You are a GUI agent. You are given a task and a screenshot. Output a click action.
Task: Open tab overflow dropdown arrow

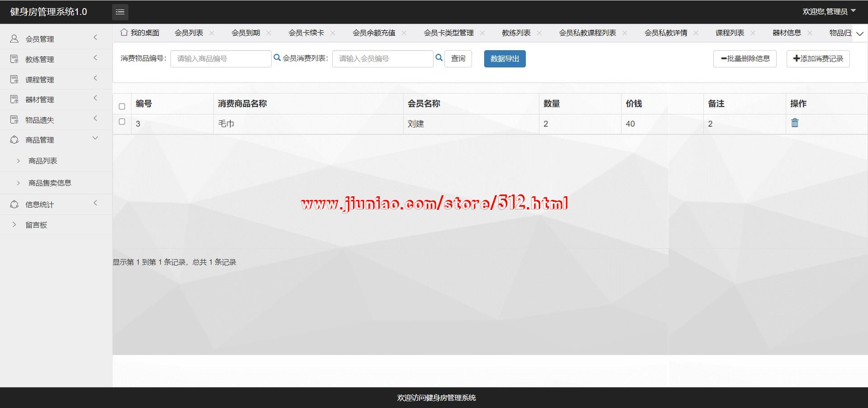860,33
